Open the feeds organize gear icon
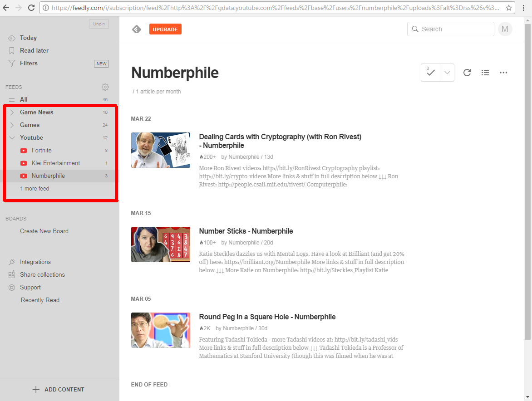The image size is (532, 401). (x=105, y=87)
